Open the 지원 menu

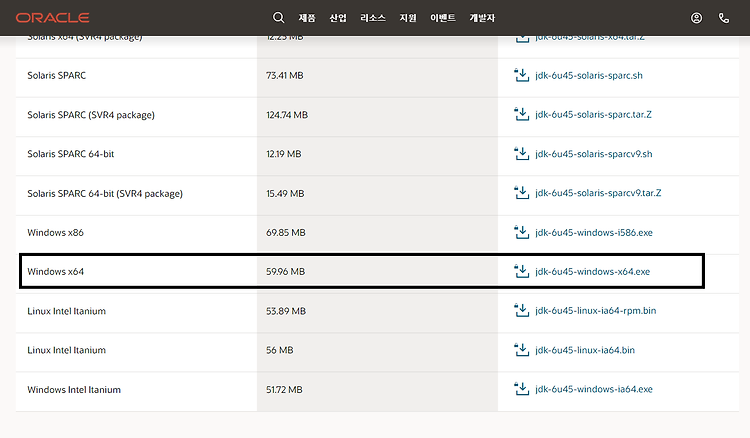[x=408, y=18]
